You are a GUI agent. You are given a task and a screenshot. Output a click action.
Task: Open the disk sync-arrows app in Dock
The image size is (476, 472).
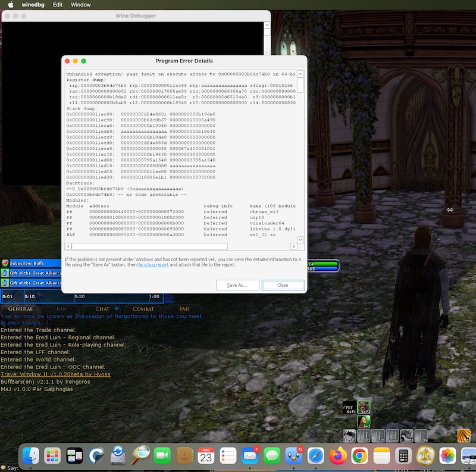pyautogui.click(x=118, y=455)
